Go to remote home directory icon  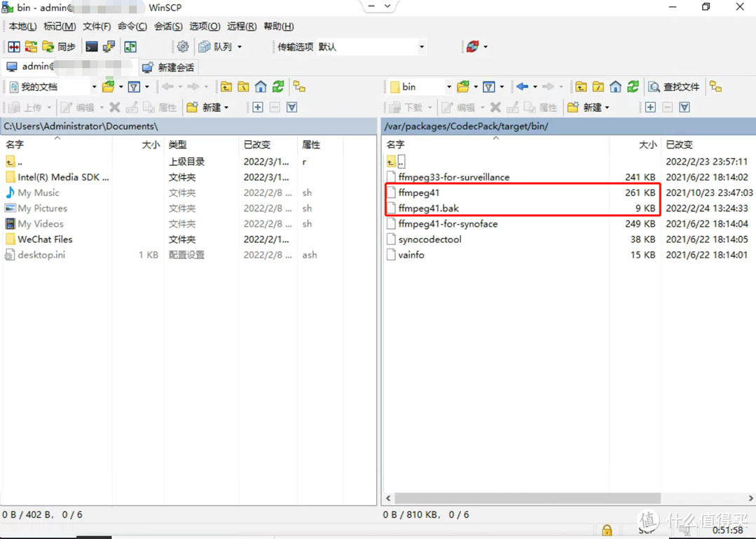(x=616, y=87)
